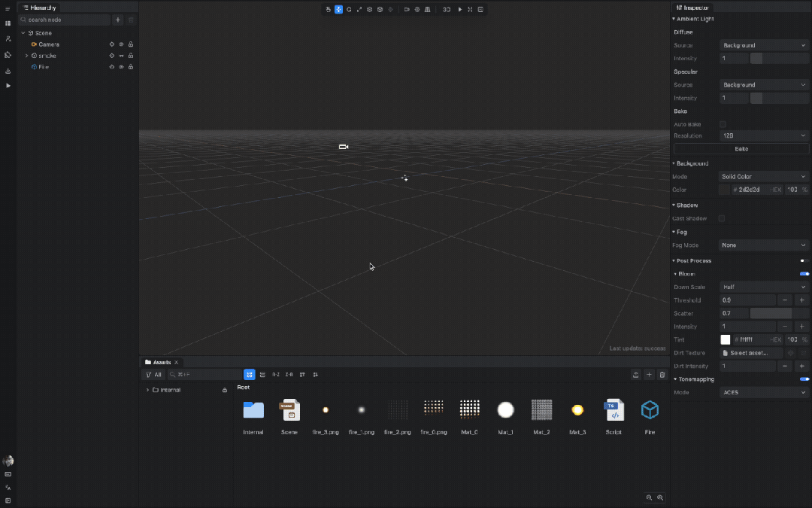Open Tonemapping Mode dropdown
The height and width of the screenshot is (508, 812).
764,392
